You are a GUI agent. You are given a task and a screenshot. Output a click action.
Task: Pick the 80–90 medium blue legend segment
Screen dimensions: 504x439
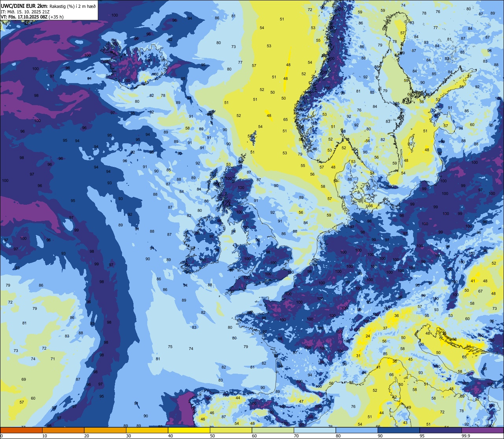pyautogui.click(x=357, y=430)
